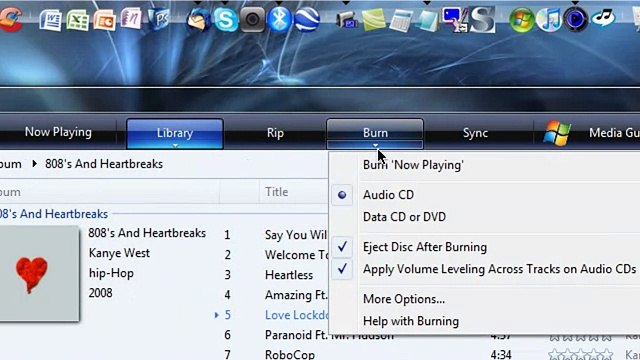The image size is (640, 360).
Task: Open the green sticky note icon
Action: [373, 20]
